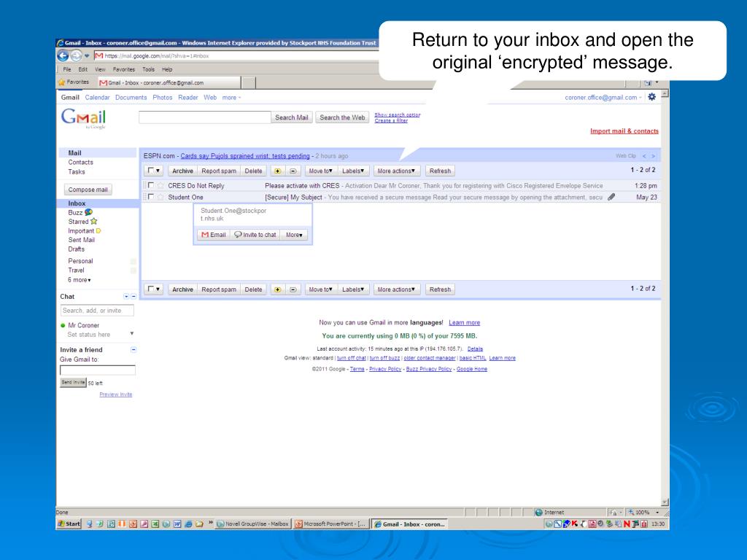Click the browser Forward arrow button
This screenshot has height=560, width=747.
click(76, 55)
